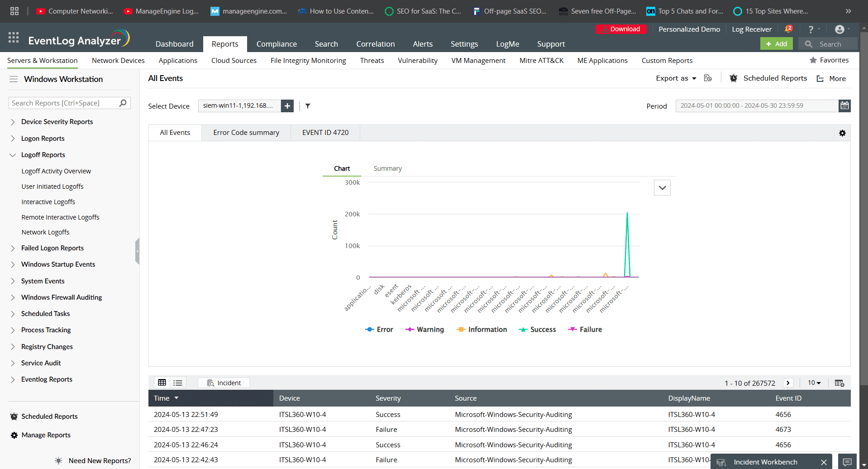Open the Export as dropdown
The image size is (868, 469).
(x=676, y=78)
